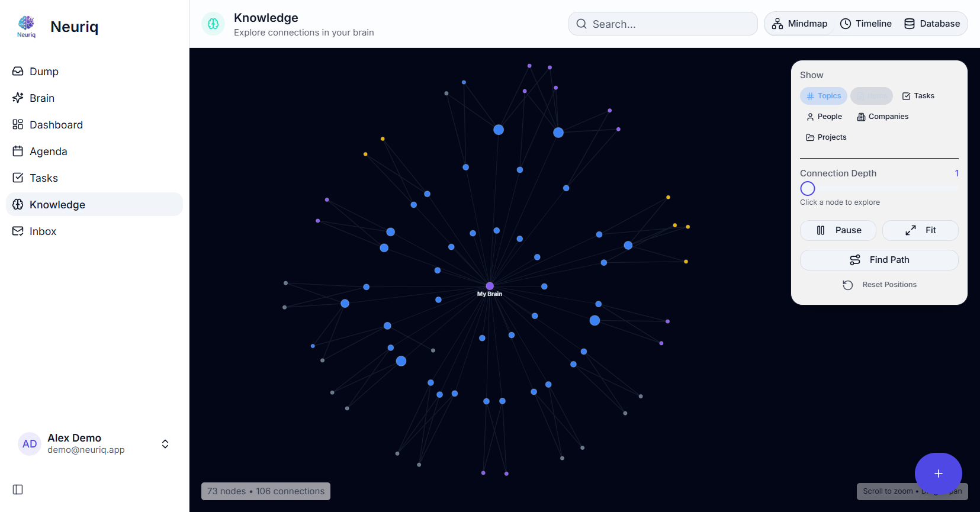Focus the Search input field
This screenshot has height=512, width=980.
(x=663, y=24)
